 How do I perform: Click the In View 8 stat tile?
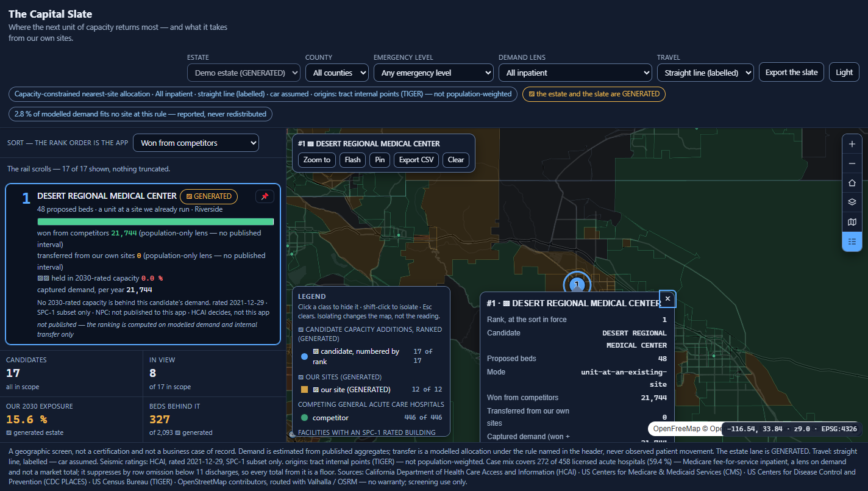tap(215, 373)
